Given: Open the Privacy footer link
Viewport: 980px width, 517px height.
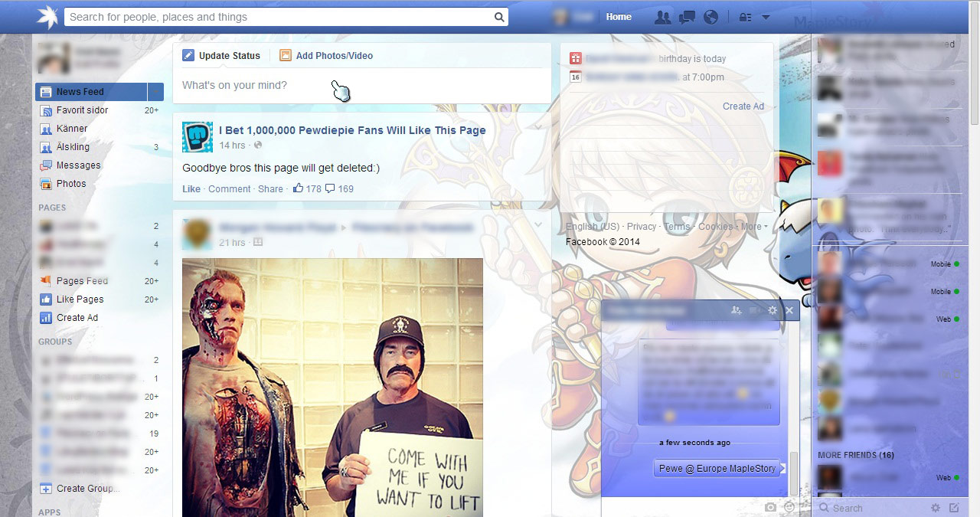Looking at the screenshot, I should click(x=642, y=227).
